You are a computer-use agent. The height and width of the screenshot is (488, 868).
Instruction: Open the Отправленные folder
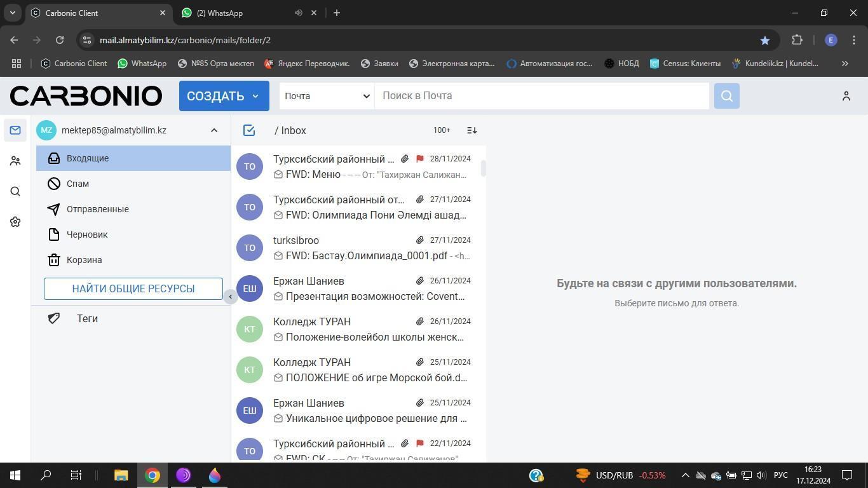97,209
